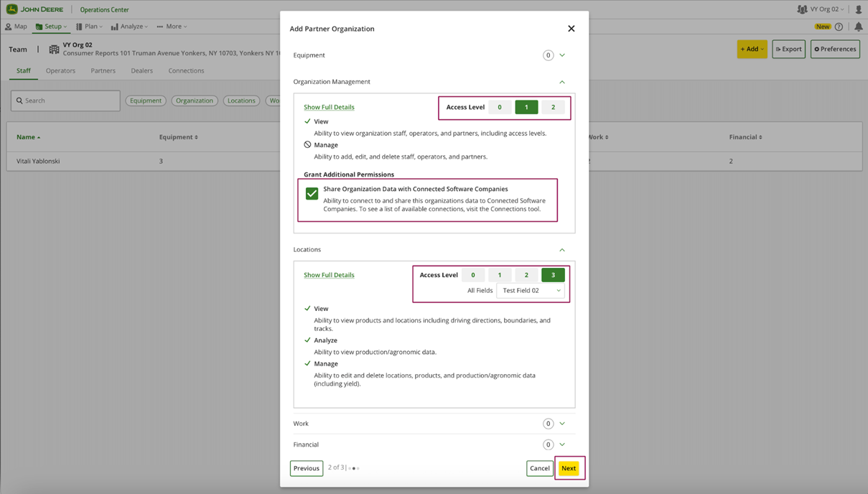868x494 pixels.
Task: Click the Next button
Action: click(x=569, y=468)
